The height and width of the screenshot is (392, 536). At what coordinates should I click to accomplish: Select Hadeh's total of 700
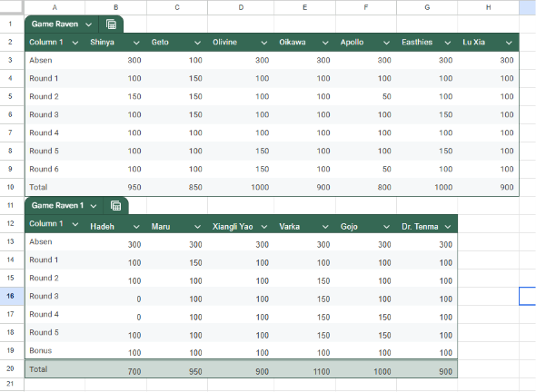(116, 369)
